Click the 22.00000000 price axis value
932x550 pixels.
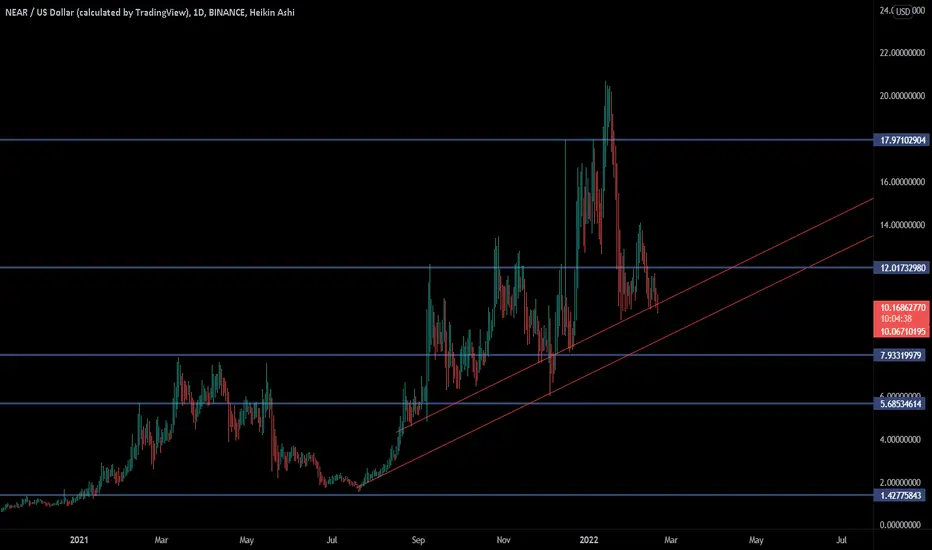click(x=902, y=53)
